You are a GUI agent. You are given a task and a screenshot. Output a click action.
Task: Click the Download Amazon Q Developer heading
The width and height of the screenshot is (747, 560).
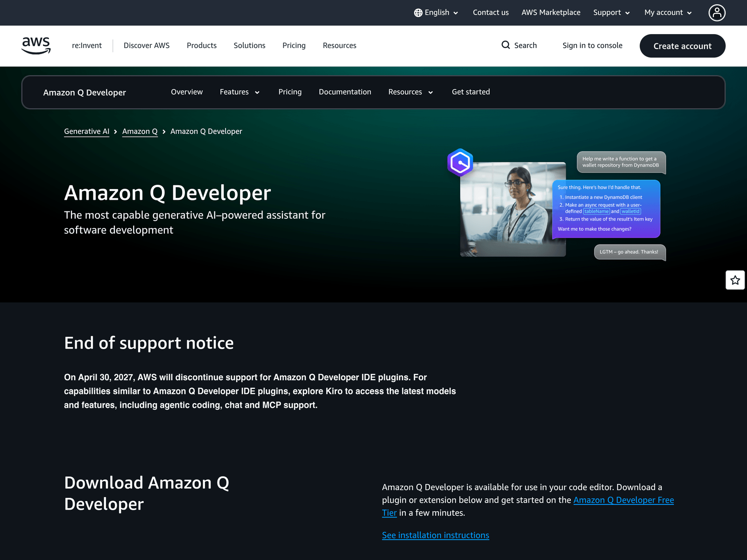pyautogui.click(x=147, y=493)
